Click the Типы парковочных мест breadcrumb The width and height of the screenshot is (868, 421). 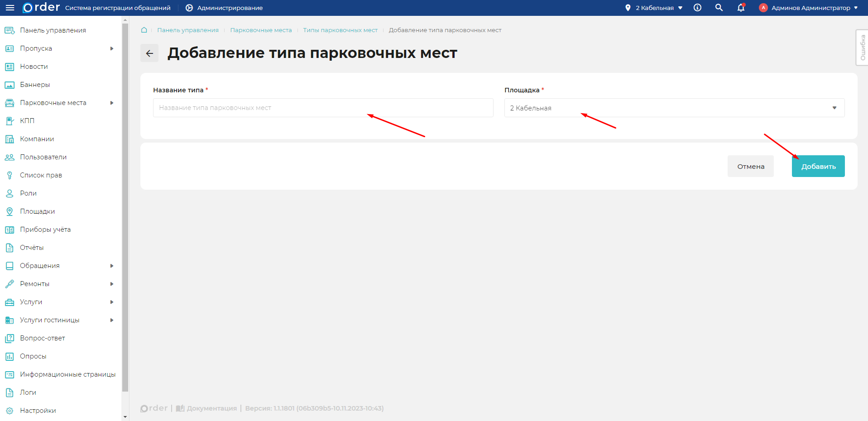tap(340, 30)
